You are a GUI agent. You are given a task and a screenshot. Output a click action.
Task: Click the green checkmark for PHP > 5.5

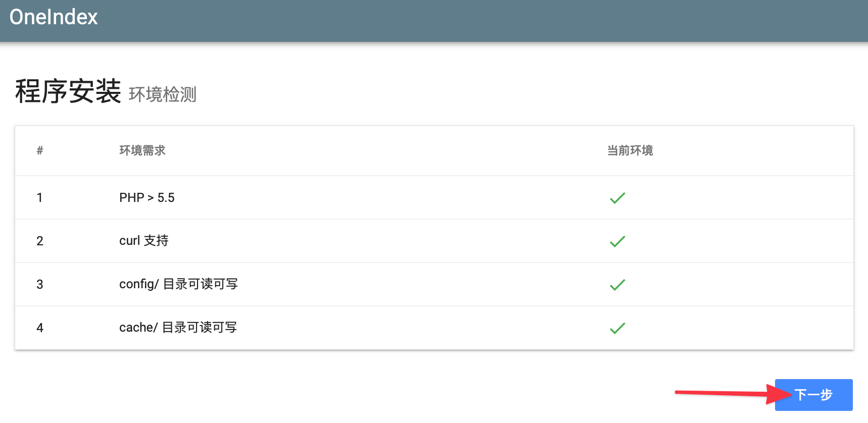click(x=617, y=198)
